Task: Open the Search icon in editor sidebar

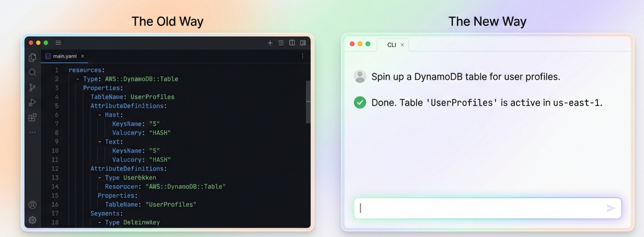Action: click(32, 72)
